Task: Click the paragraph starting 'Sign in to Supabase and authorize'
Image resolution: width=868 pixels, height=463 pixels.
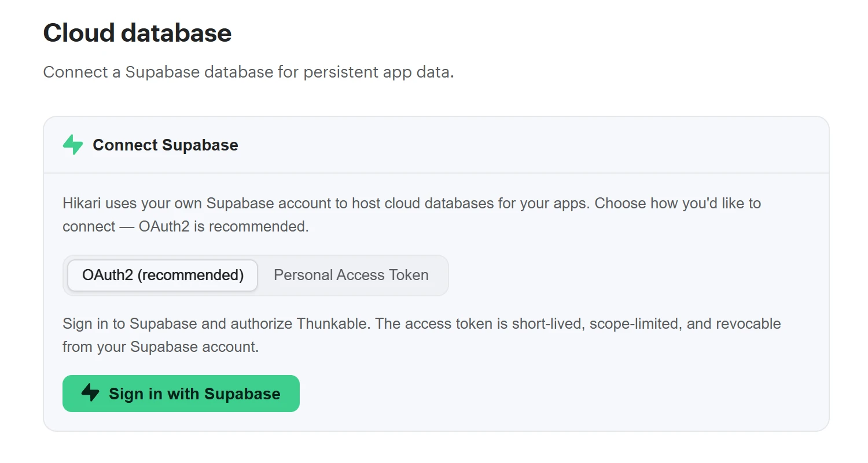Action: pos(422,335)
